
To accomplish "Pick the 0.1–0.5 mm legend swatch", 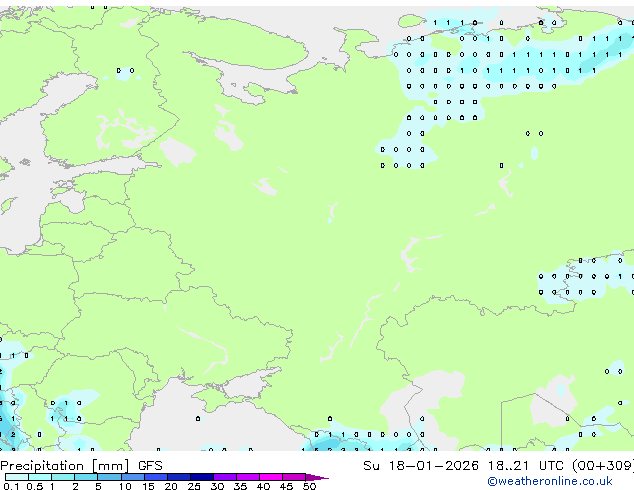I will point(17,477).
